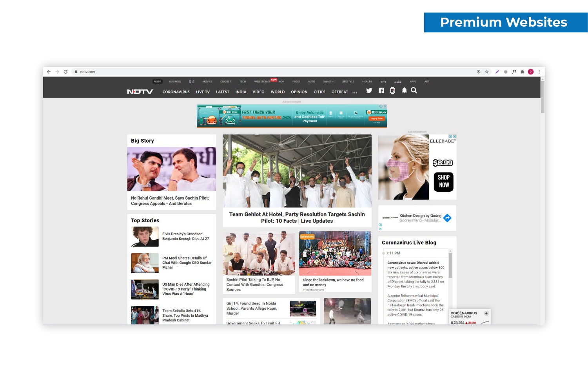Open browser extensions puzzle icon
Screen dimensions: 588x392
(x=522, y=72)
